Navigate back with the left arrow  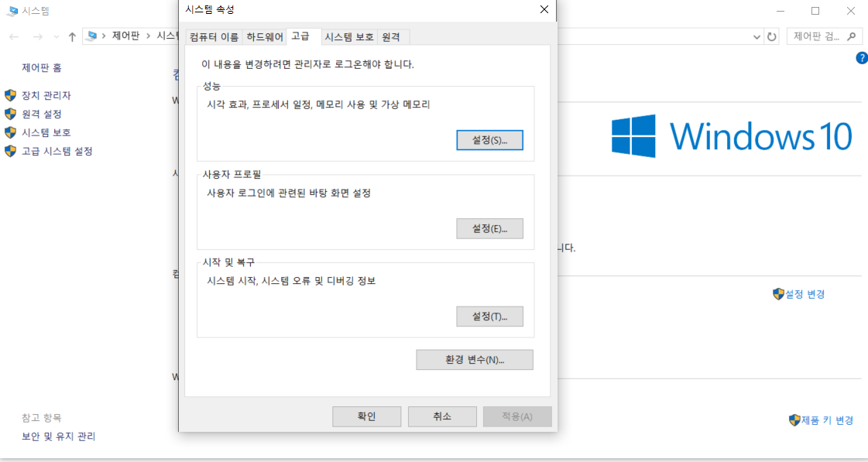click(15, 37)
